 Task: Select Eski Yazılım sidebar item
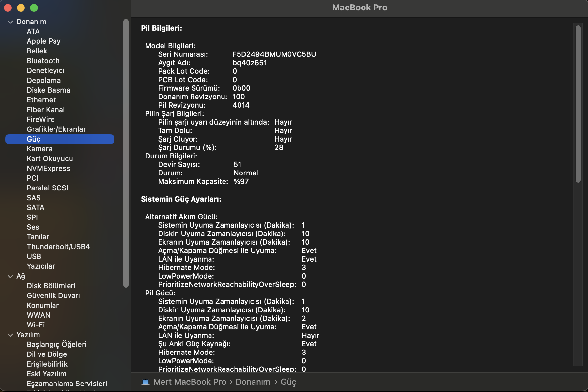[46, 374]
